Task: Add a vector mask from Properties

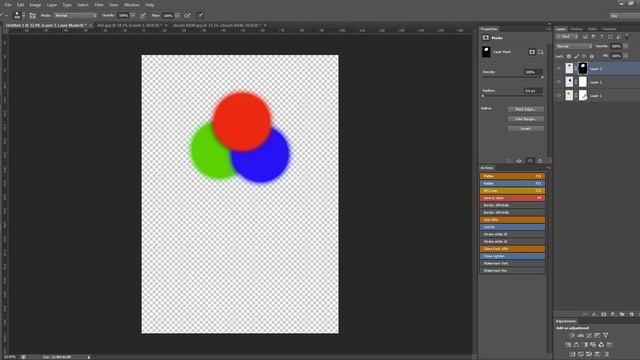Action: point(540,52)
